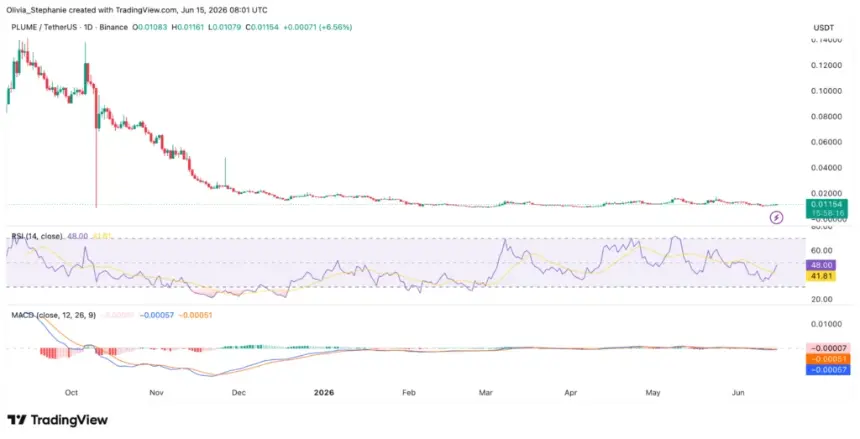Click the Feb label on time axis
The width and height of the screenshot is (860, 439).
coord(409,393)
